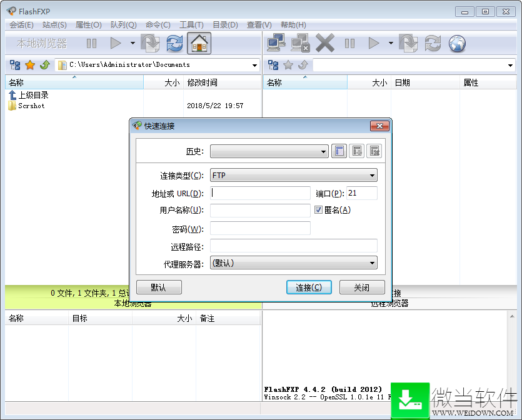Open the remote transfer play arrow dropdown
522x420 pixels.
(x=391, y=43)
